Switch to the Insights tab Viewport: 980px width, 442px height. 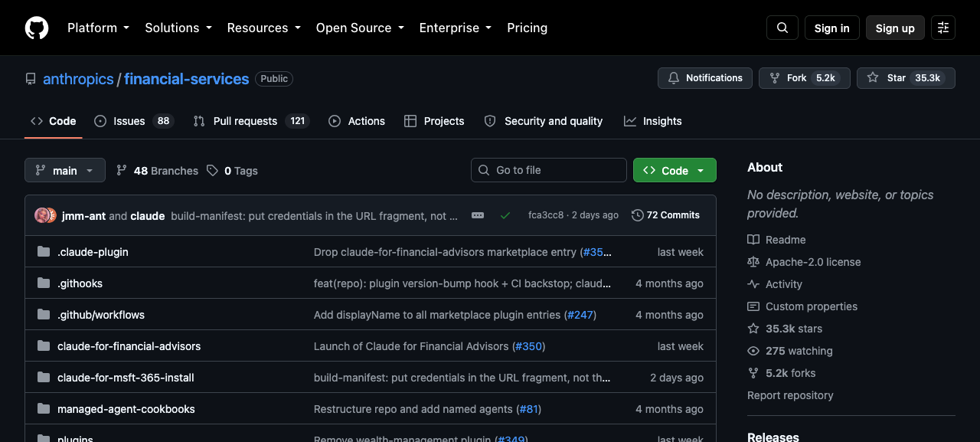(653, 121)
